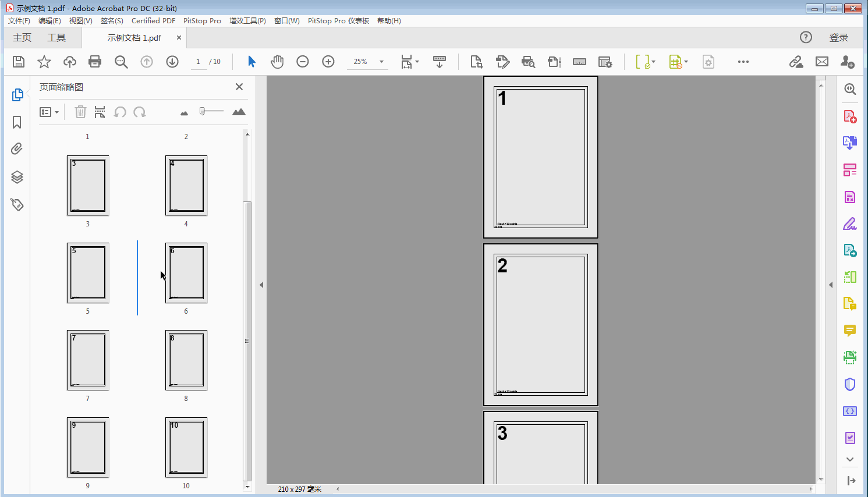
Task: Select page 8 thumbnail
Action: 186,360
